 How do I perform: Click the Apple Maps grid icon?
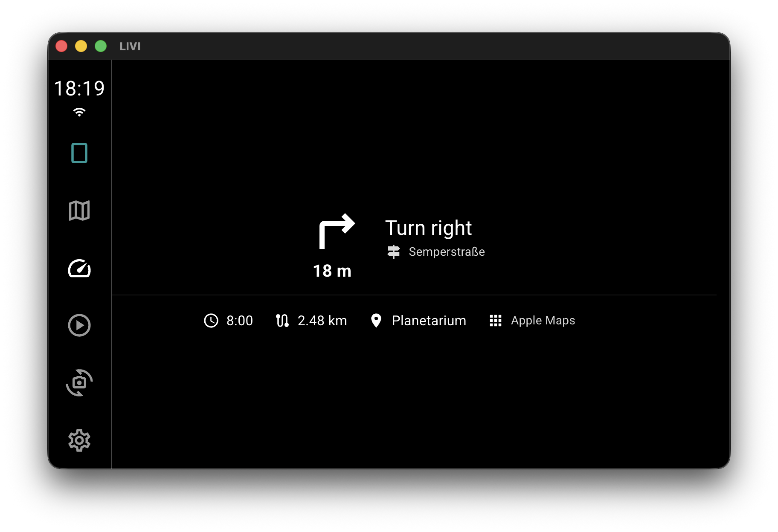(x=495, y=321)
